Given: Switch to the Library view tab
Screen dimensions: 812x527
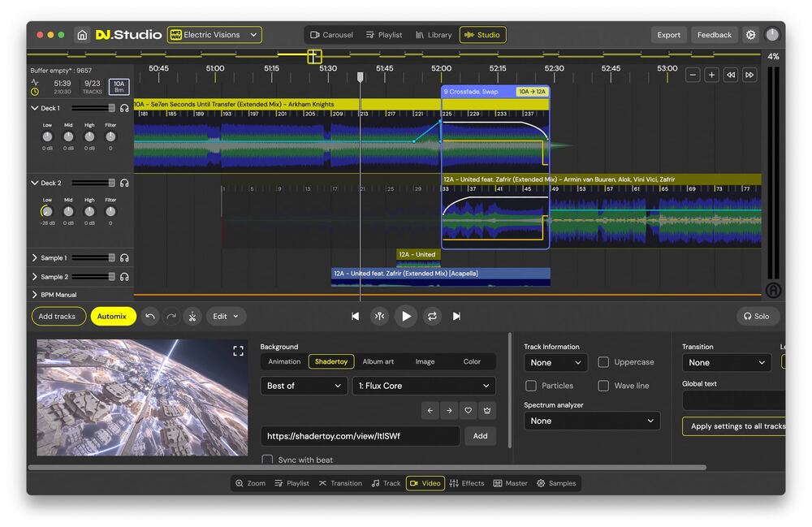Looking at the screenshot, I should tap(434, 35).
